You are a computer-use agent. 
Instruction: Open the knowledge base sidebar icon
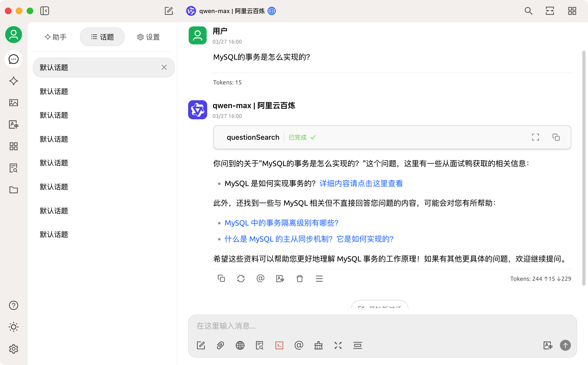coord(14,168)
